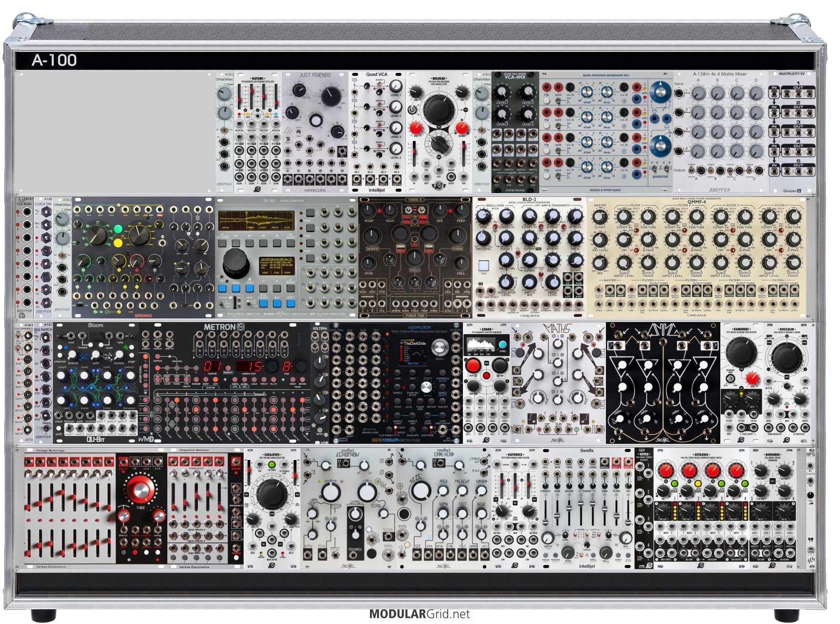Click the large red knob on Zadar
Viewport: 840px width, 624px height.
click(x=472, y=366)
